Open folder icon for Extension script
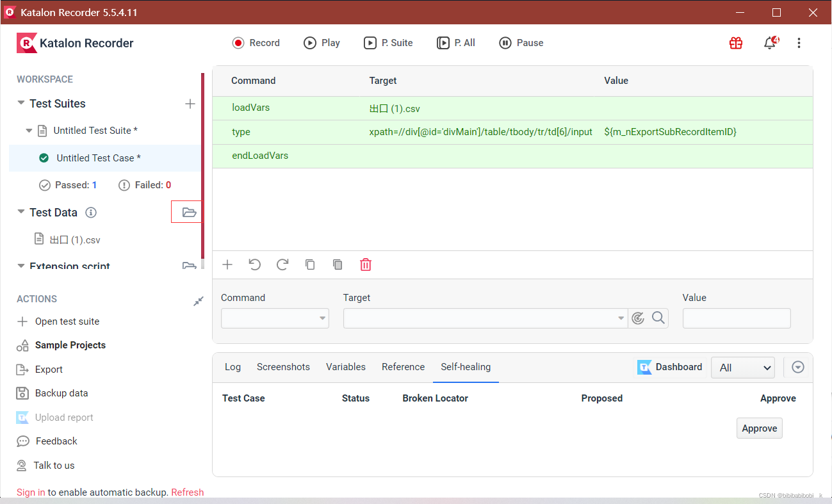 [x=189, y=265]
